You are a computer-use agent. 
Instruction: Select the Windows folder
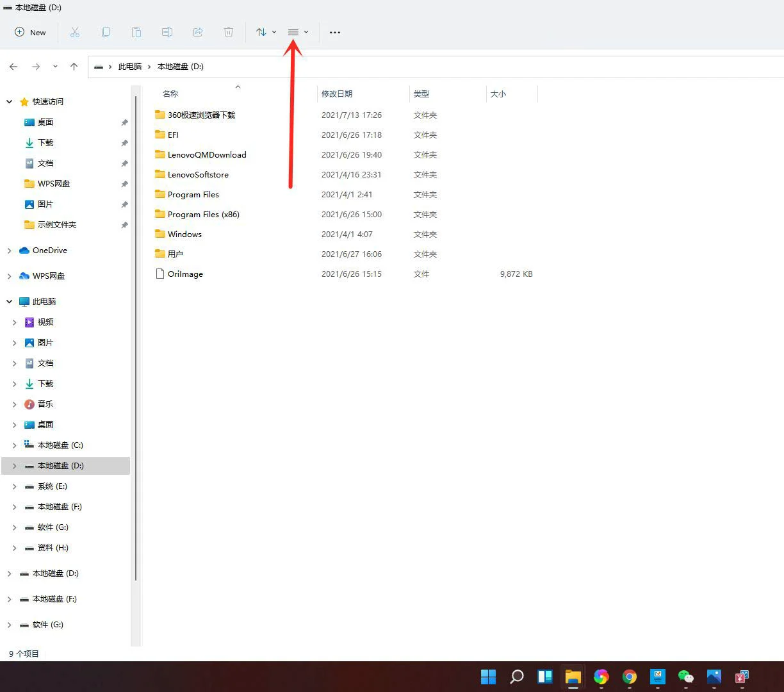(x=178, y=235)
